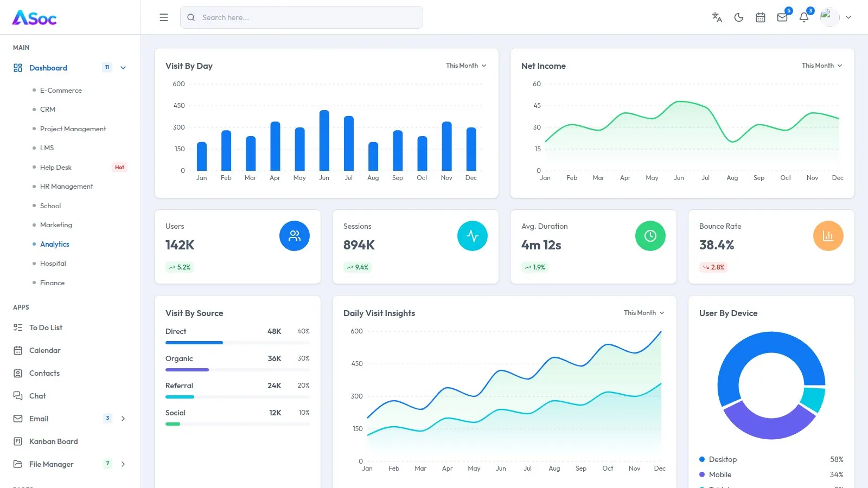The height and width of the screenshot is (488, 868).
Task: Open the E-Commerce dashboard
Action: click(61, 91)
